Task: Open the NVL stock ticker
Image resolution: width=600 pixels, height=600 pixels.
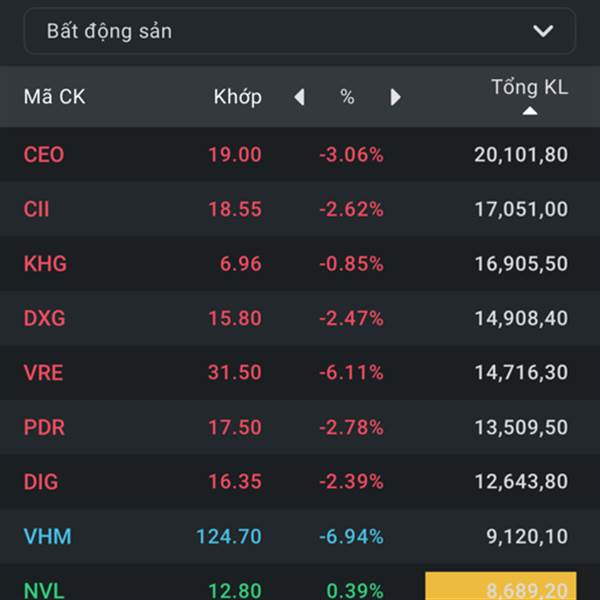Action: click(44, 589)
